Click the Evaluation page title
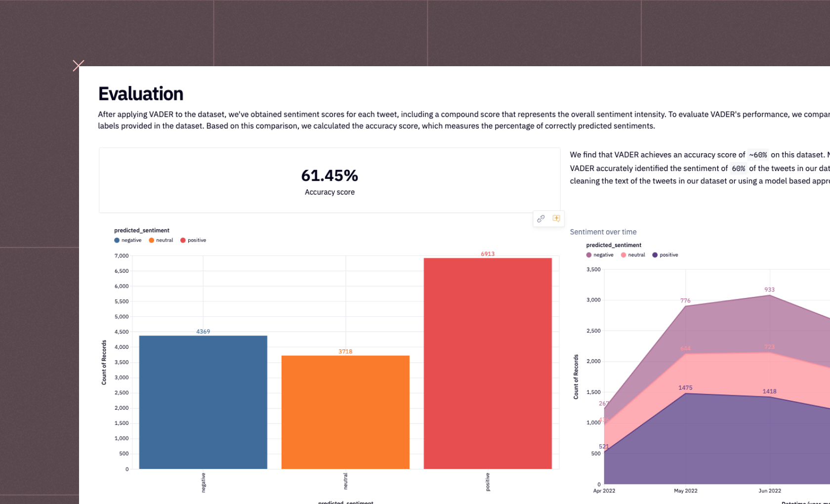Image resolution: width=830 pixels, height=504 pixels. pyautogui.click(x=141, y=93)
